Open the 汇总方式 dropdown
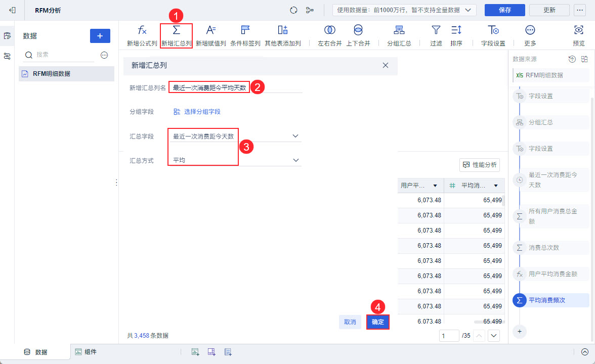 pyautogui.click(x=235, y=160)
